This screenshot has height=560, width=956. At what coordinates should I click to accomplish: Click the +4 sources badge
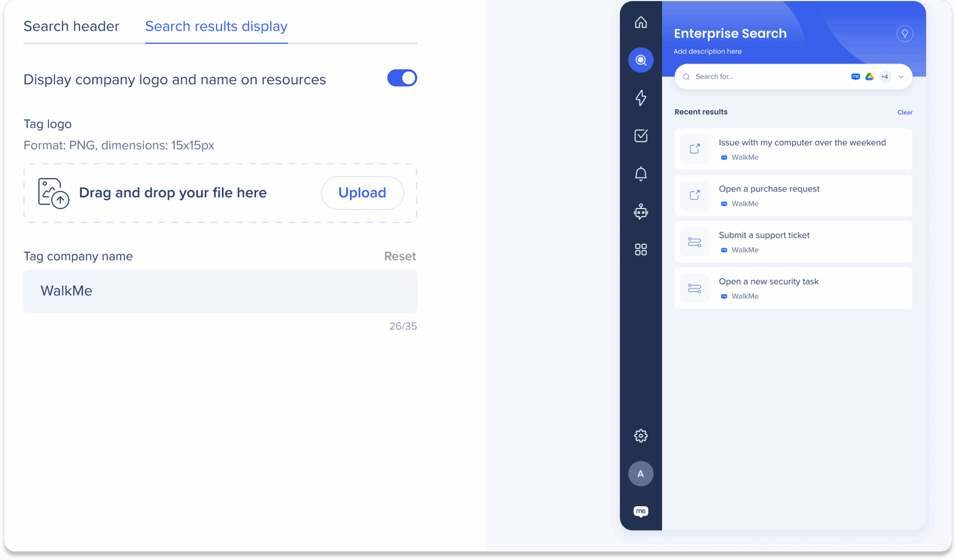tap(885, 77)
